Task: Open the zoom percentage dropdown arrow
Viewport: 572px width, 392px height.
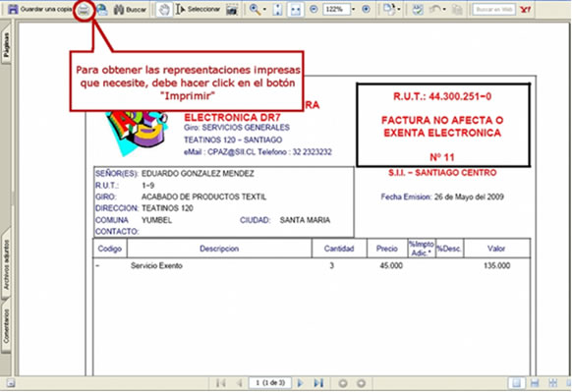Action: pyautogui.click(x=353, y=10)
